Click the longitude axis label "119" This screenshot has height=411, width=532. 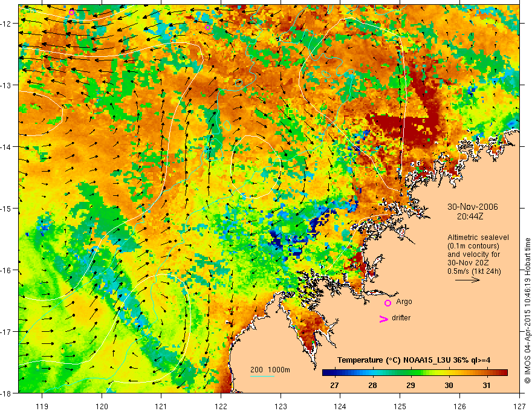point(42,406)
